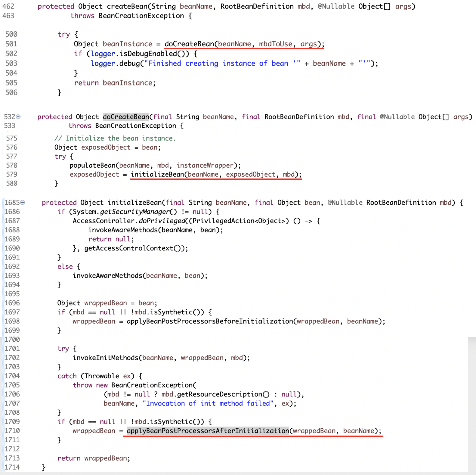476x475 pixels.
Task: Click RootBeanDefinition on line 462
Action: click(257, 6)
